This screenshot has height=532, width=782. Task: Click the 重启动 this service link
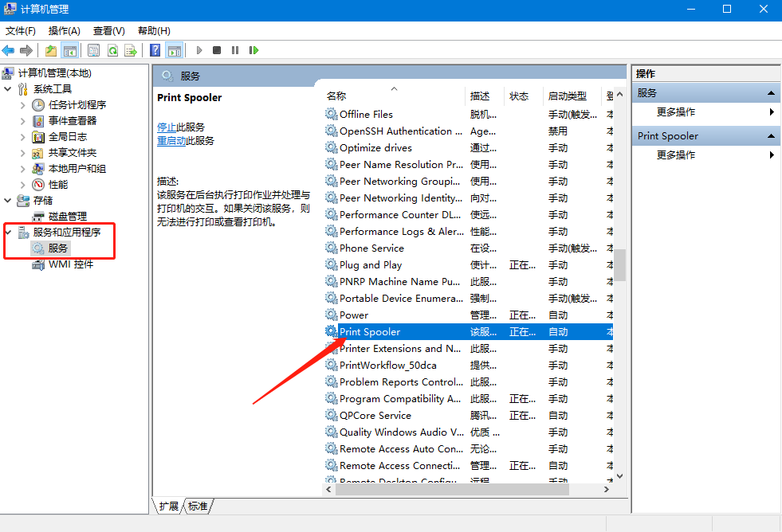[x=171, y=141]
